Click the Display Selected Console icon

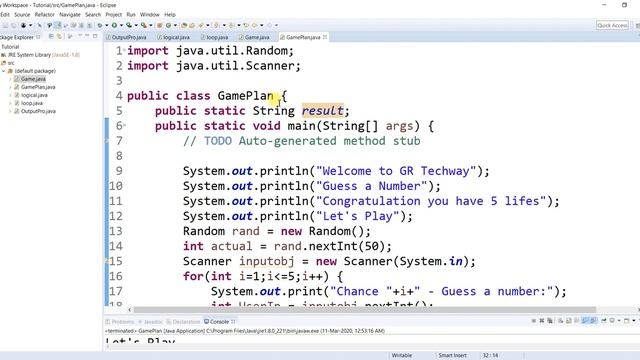tap(612, 321)
